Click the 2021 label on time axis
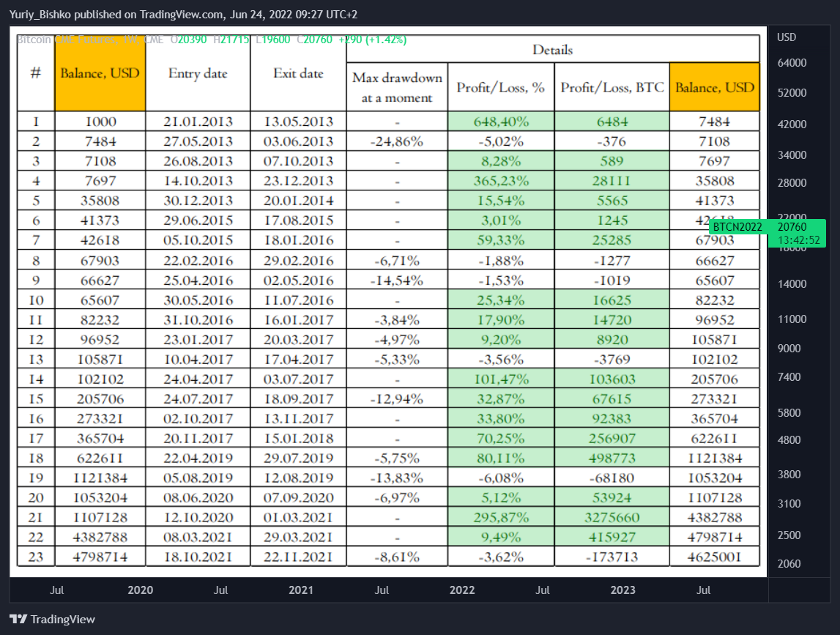 click(301, 590)
